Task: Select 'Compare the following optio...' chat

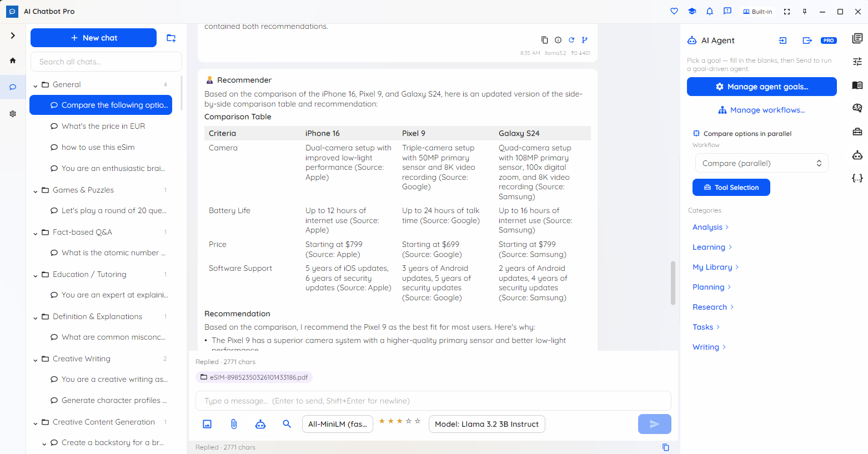Action: click(x=101, y=105)
